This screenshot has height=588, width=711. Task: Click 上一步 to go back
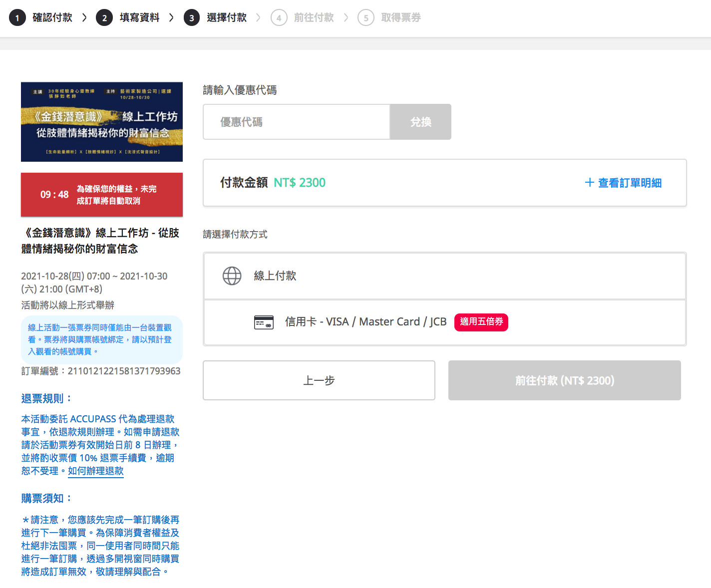[319, 380]
